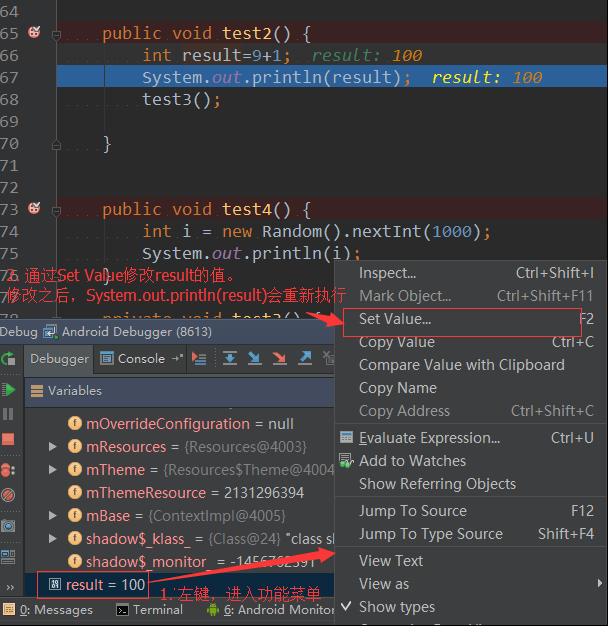Toggle the breakpoint at test4 method
This screenshot has width=608, height=626.
pyautogui.click(x=34, y=209)
